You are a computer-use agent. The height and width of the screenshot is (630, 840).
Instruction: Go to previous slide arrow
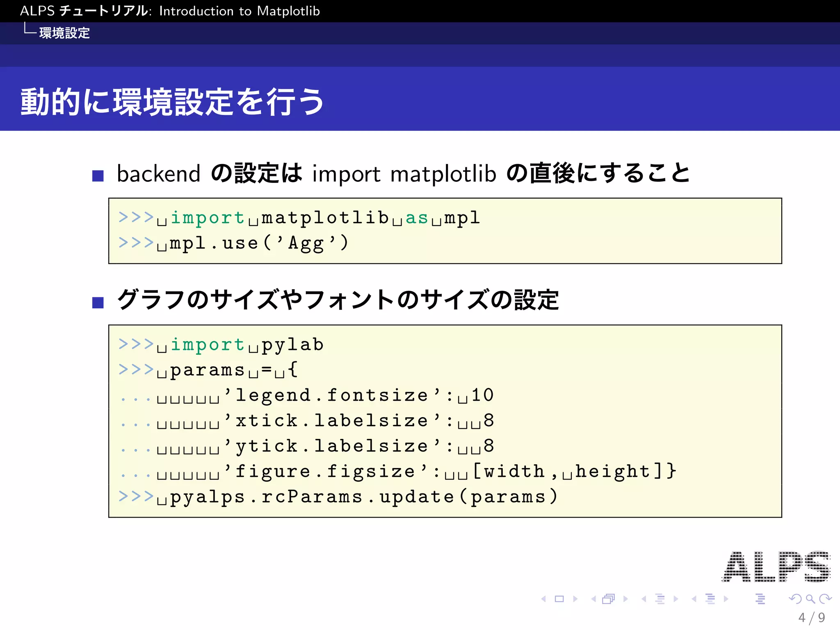(544, 599)
